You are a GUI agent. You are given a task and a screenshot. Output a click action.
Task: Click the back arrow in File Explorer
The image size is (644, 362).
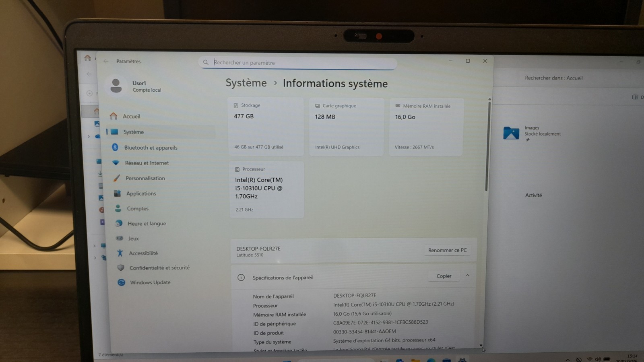coord(89,74)
